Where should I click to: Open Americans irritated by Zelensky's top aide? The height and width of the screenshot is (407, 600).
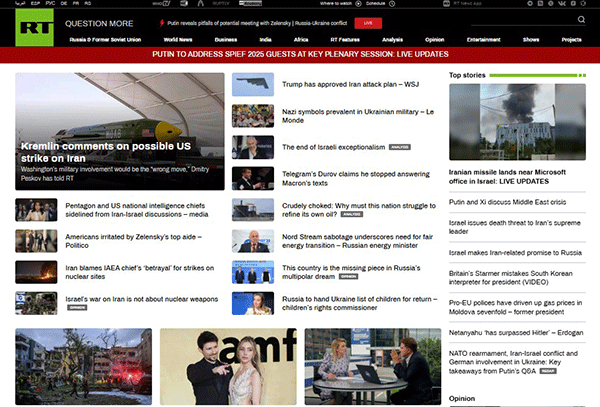pos(133,241)
